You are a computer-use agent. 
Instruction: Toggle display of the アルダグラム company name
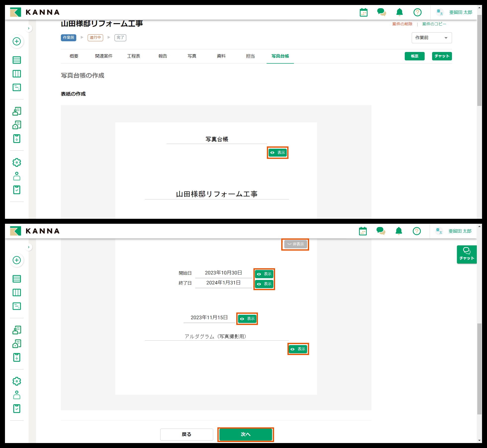click(298, 349)
